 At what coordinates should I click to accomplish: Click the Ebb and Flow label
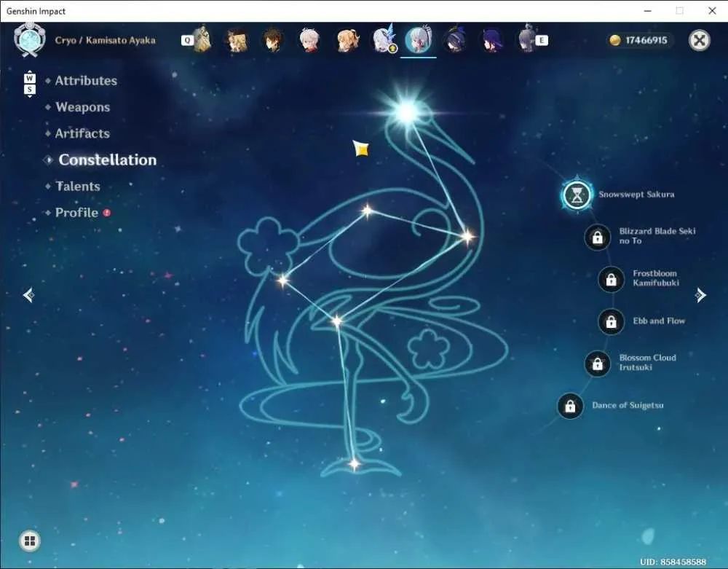[x=659, y=321]
